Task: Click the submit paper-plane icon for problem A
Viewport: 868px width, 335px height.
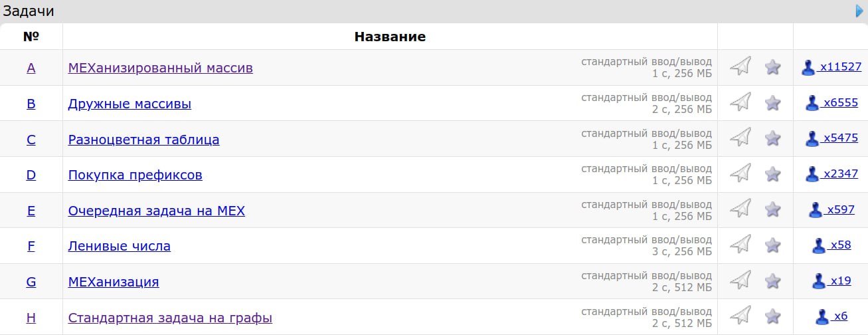Action: [x=740, y=66]
